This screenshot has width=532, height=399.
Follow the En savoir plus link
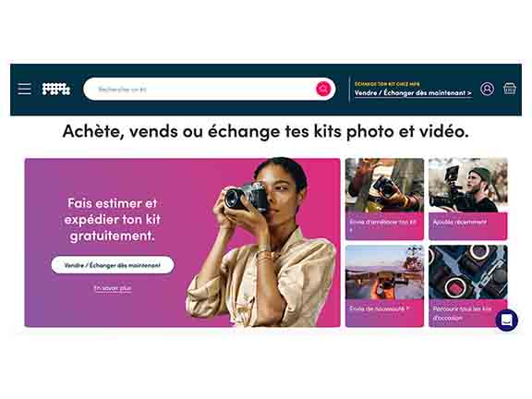pos(113,288)
